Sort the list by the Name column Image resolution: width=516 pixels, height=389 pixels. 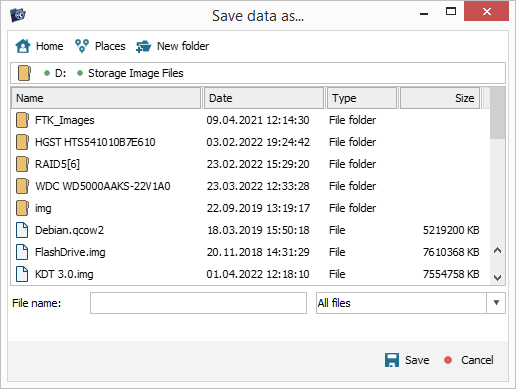pyautogui.click(x=106, y=98)
